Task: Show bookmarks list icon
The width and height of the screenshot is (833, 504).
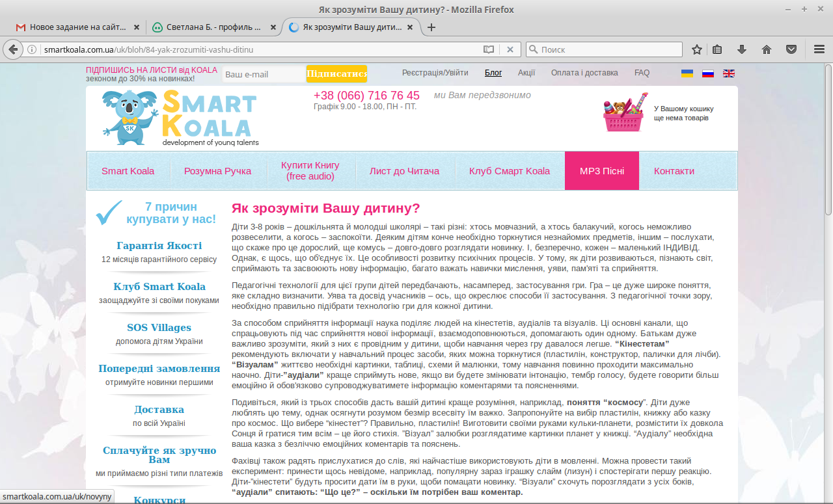Action: (717, 49)
